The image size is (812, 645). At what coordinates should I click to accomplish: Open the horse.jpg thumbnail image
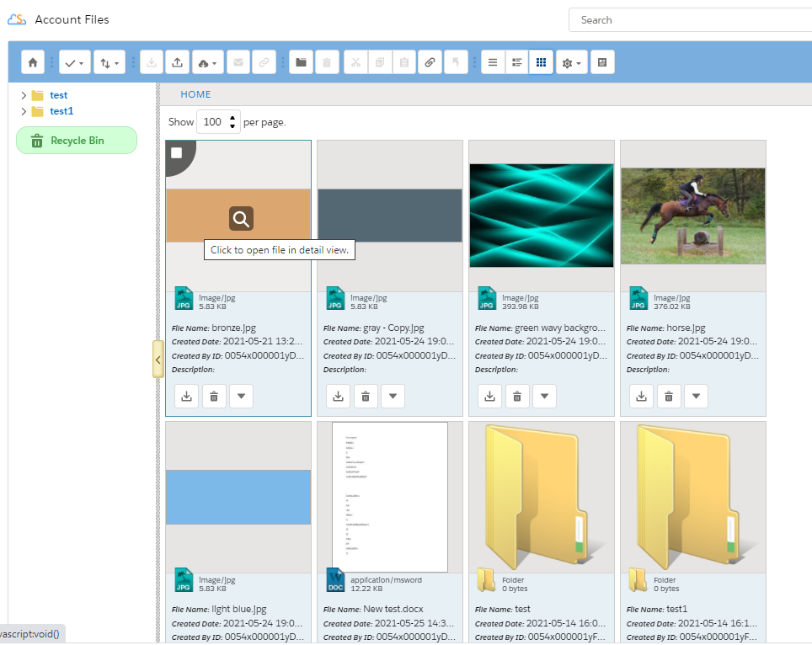coord(692,216)
